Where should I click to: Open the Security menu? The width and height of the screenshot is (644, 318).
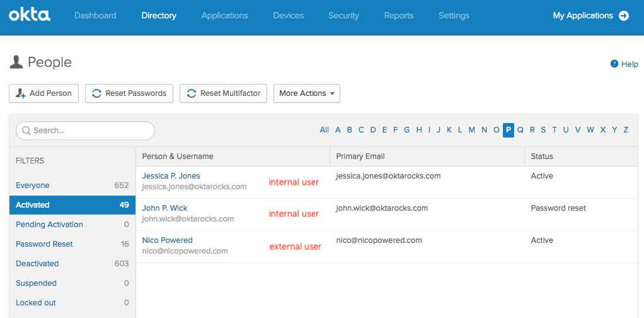point(343,16)
